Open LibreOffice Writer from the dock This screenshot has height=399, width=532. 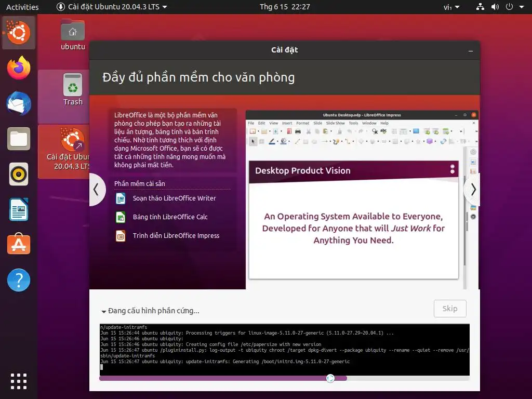click(x=19, y=209)
